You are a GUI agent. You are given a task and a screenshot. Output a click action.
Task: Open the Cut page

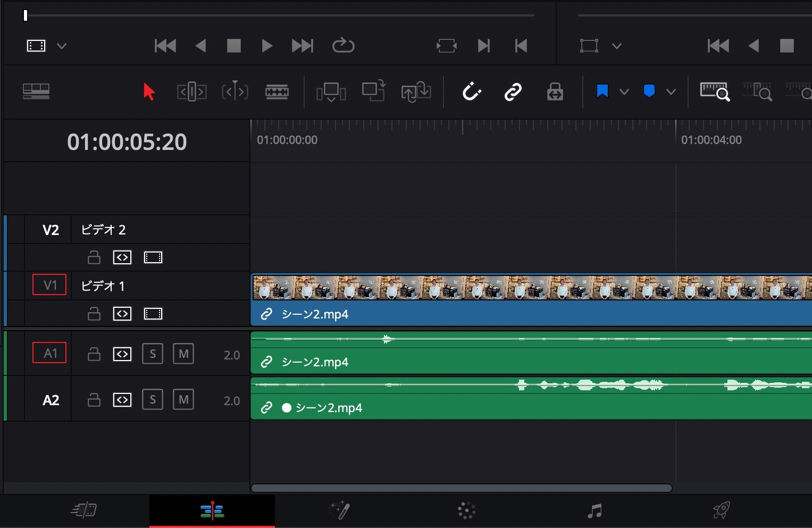[x=83, y=510]
